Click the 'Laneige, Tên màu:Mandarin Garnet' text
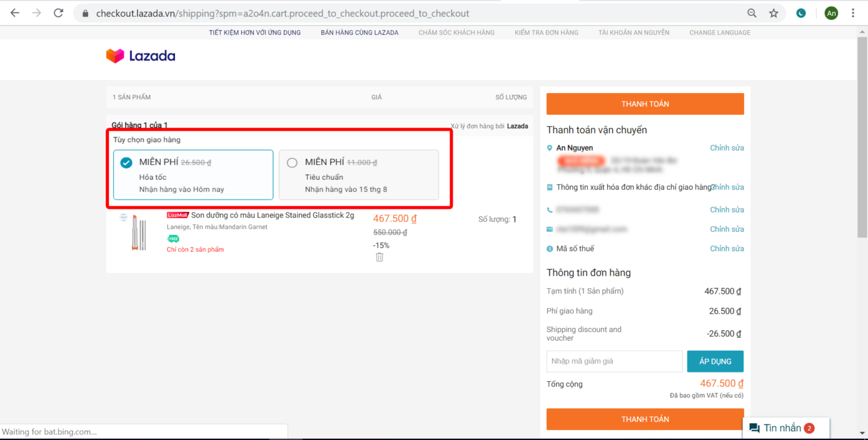868x440 pixels. 217,227
